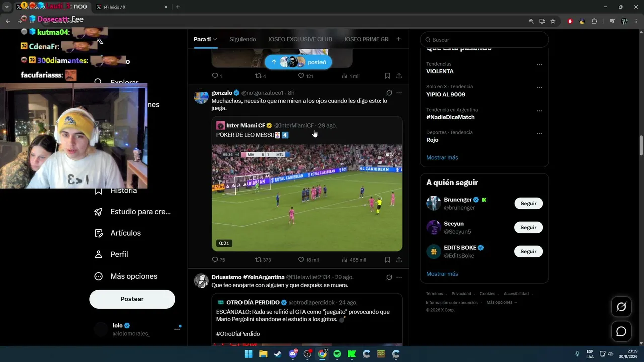
Task: Click the page vertical scrollbar thumb
Action: tap(641, 146)
